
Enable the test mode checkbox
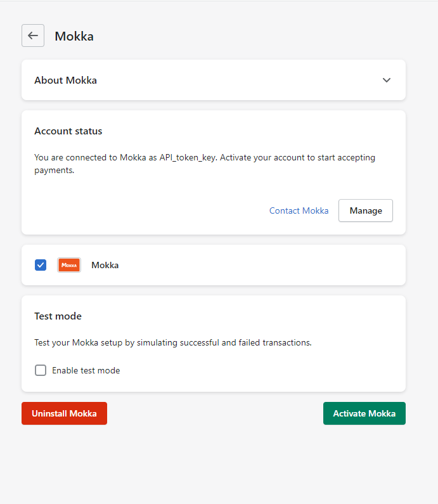pyautogui.click(x=41, y=370)
